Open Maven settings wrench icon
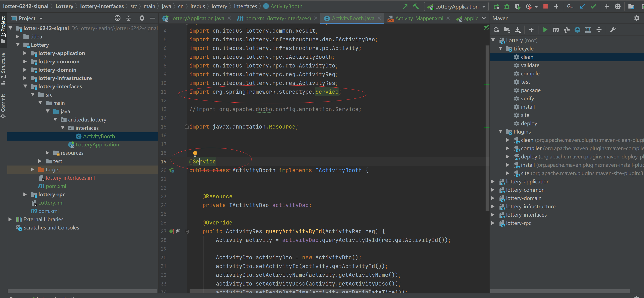644x298 pixels. coord(612,30)
